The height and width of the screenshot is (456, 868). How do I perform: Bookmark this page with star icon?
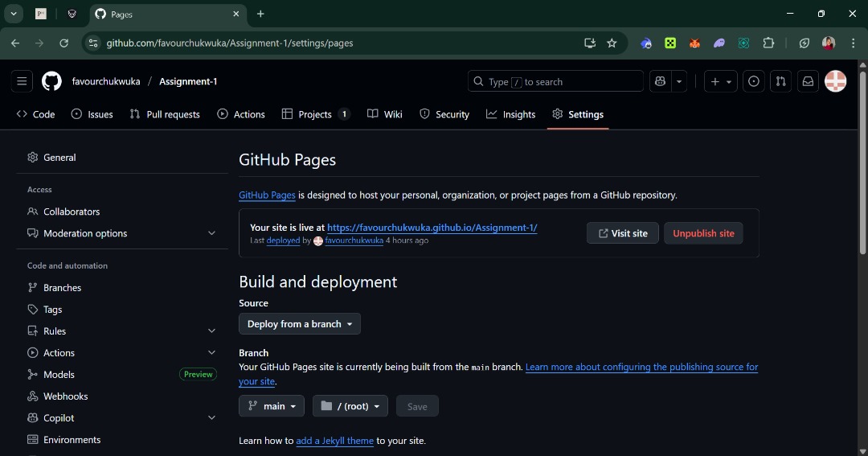click(612, 43)
